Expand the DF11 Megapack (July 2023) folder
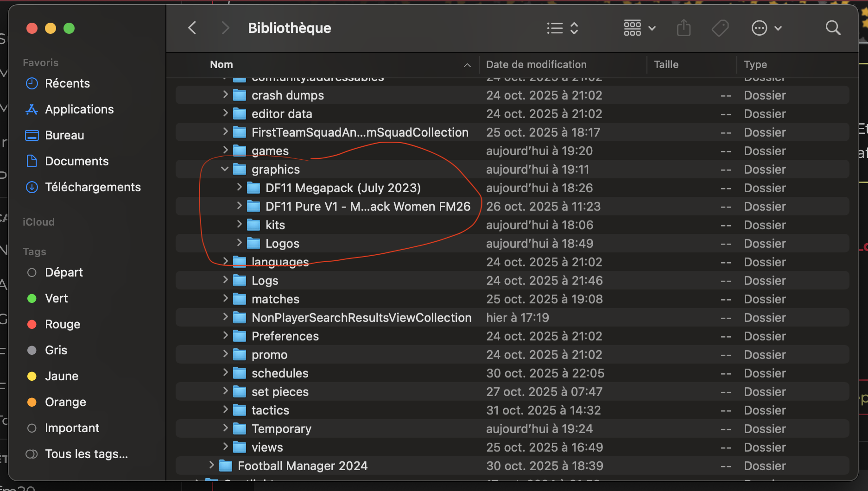868x491 pixels. (x=239, y=187)
